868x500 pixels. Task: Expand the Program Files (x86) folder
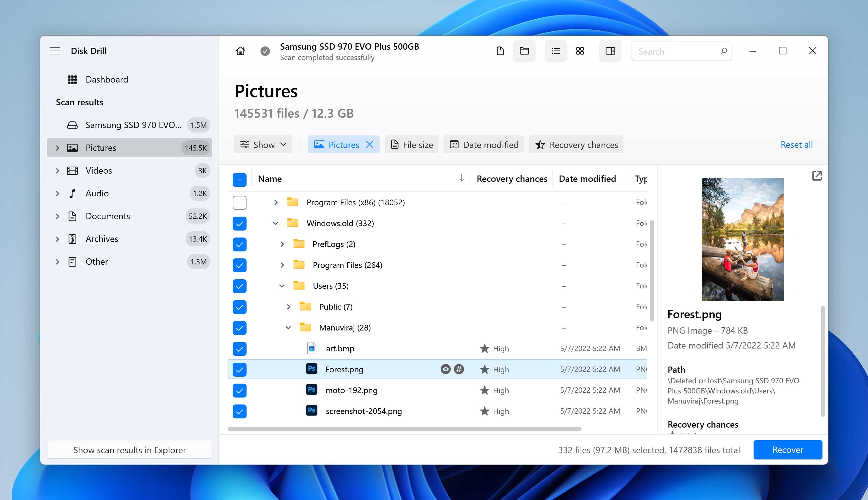(275, 202)
